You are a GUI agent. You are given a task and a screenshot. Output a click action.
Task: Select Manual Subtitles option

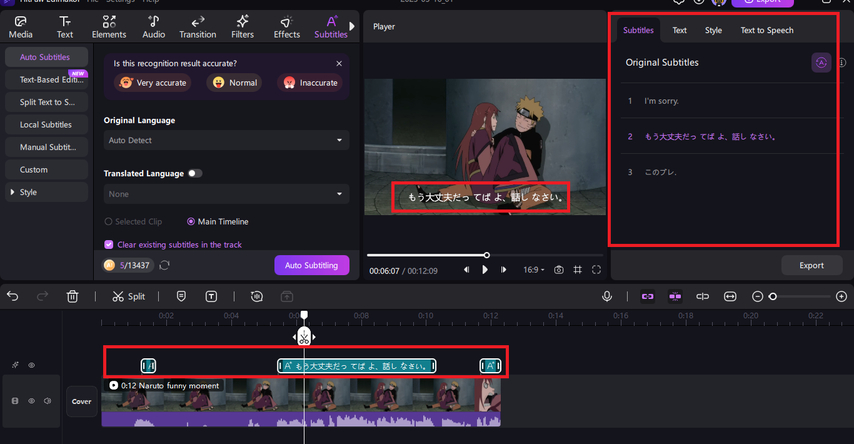pyautogui.click(x=46, y=147)
